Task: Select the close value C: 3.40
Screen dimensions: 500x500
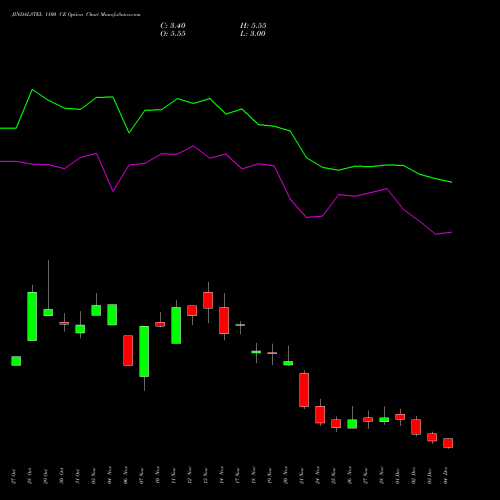Action: (173, 26)
